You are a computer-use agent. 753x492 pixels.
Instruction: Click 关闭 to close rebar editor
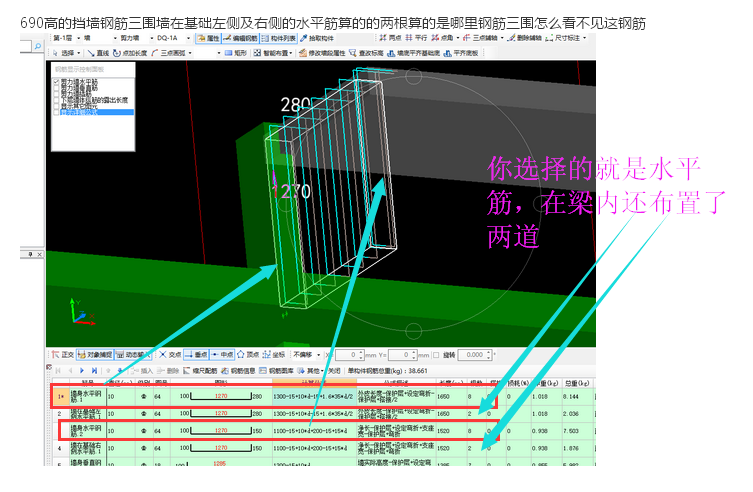[334, 371]
